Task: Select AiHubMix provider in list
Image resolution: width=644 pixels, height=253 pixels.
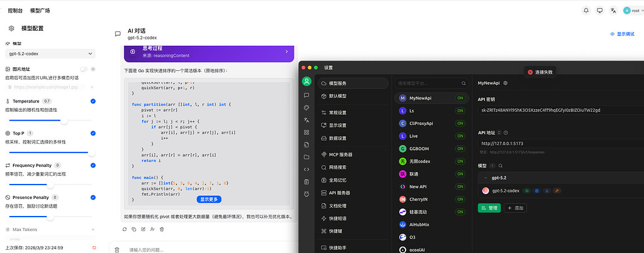Action: point(431,225)
